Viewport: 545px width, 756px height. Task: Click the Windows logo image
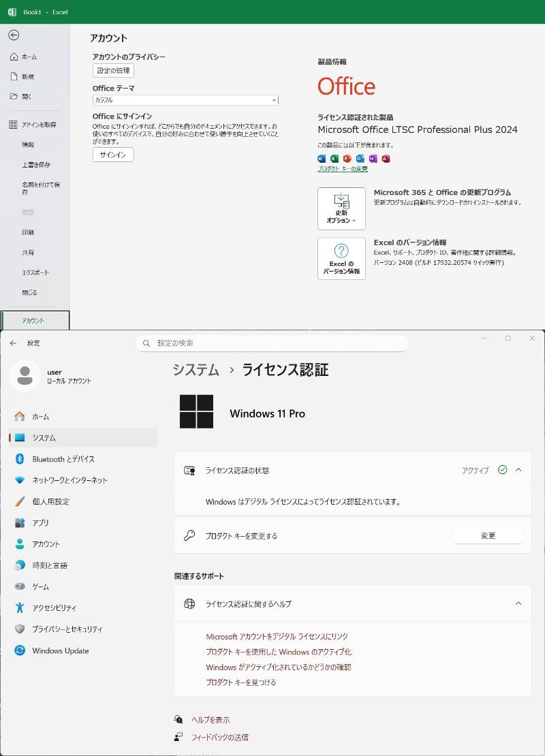[x=196, y=412]
